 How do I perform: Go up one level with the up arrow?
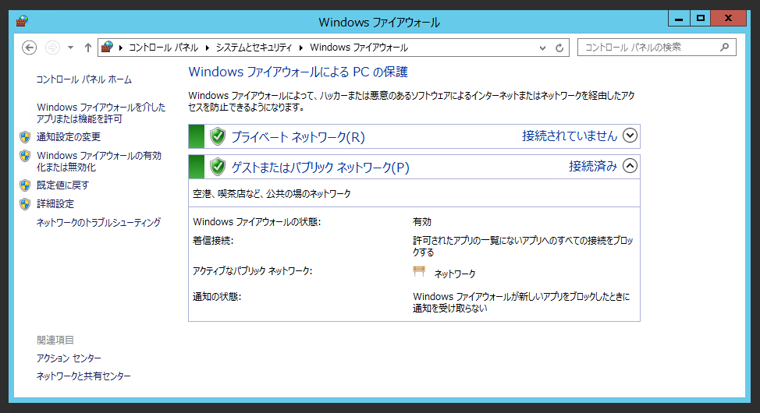click(x=88, y=48)
